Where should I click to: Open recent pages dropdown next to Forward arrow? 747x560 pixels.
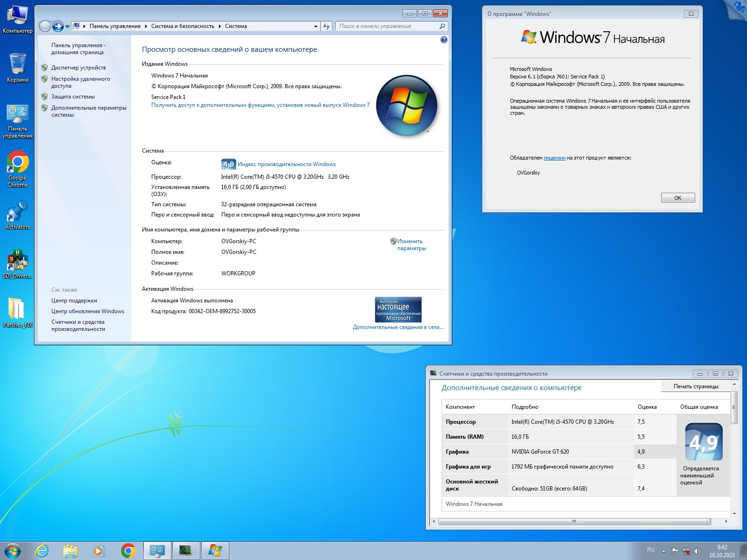[x=67, y=26]
